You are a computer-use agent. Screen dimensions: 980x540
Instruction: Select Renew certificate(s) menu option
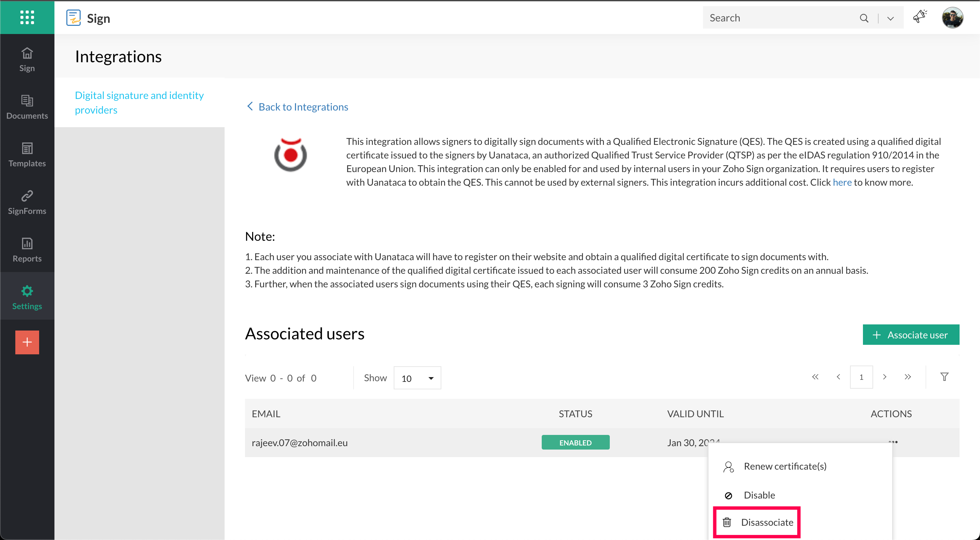pos(784,466)
